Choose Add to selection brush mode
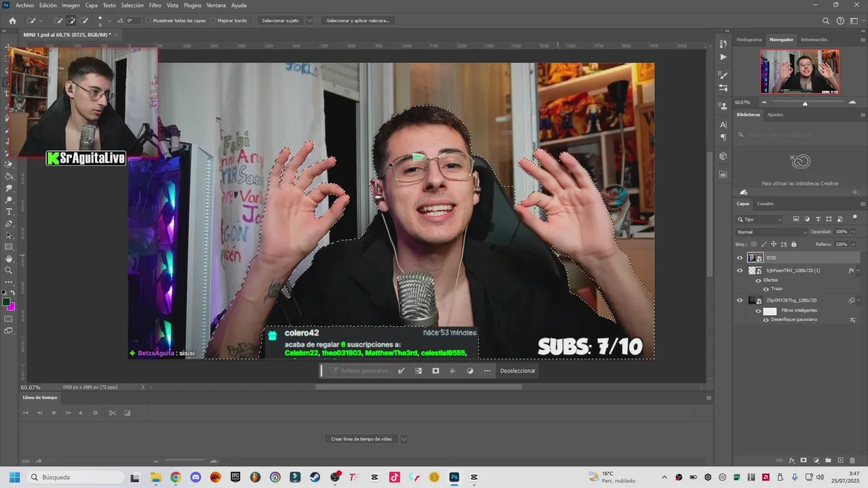Viewport: 868px width, 488px height. pyautogui.click(x=71, y=20)
